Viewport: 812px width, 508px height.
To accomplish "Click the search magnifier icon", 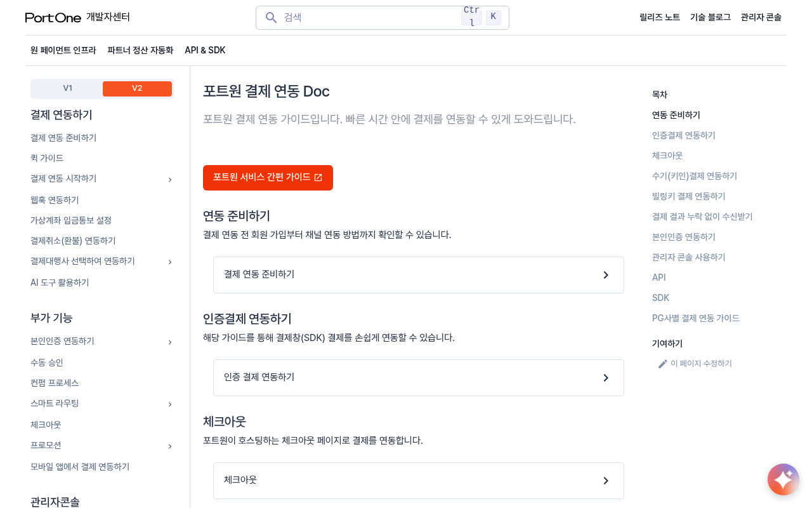I will coord(272,18).
